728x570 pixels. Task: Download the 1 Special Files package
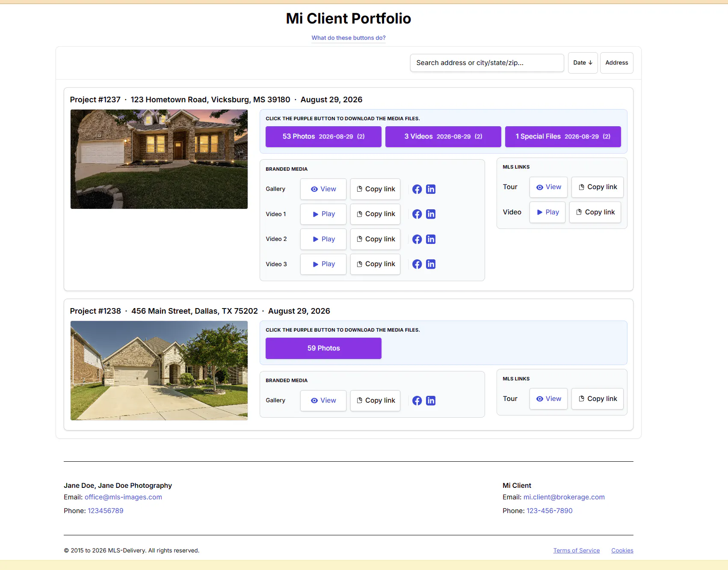pos(563,137)
